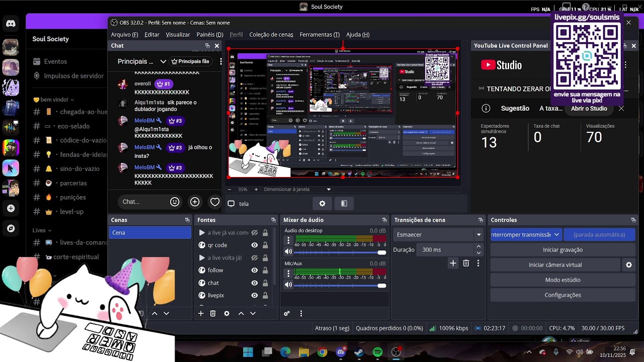Expand the Principais chat filter dropdown
The height and width of the screenshot is (362, 644).
click(163, 61)
